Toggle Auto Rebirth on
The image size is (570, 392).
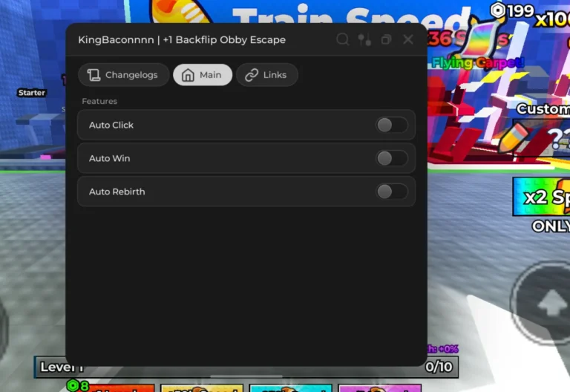(392, 192)
